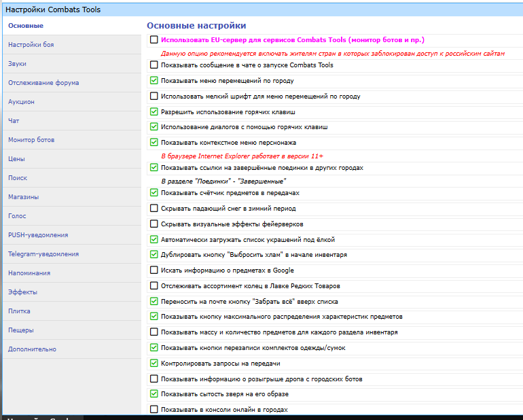Image resolution: width=523 pixels, height=420 pixels.
Task: Open the "Настройки боя" settings section
Action: point(31,45)
